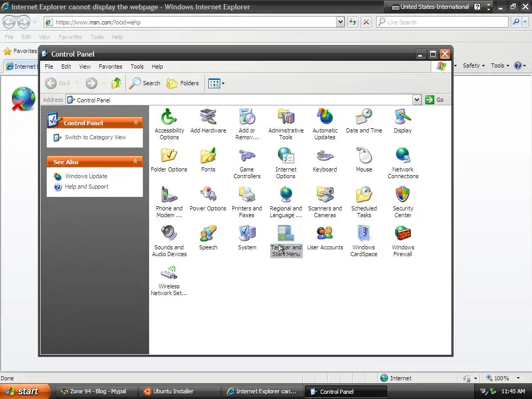Open Game Controllers icon
The height and width of the screenshot is (399, 532).
click(x=247, y=163)
